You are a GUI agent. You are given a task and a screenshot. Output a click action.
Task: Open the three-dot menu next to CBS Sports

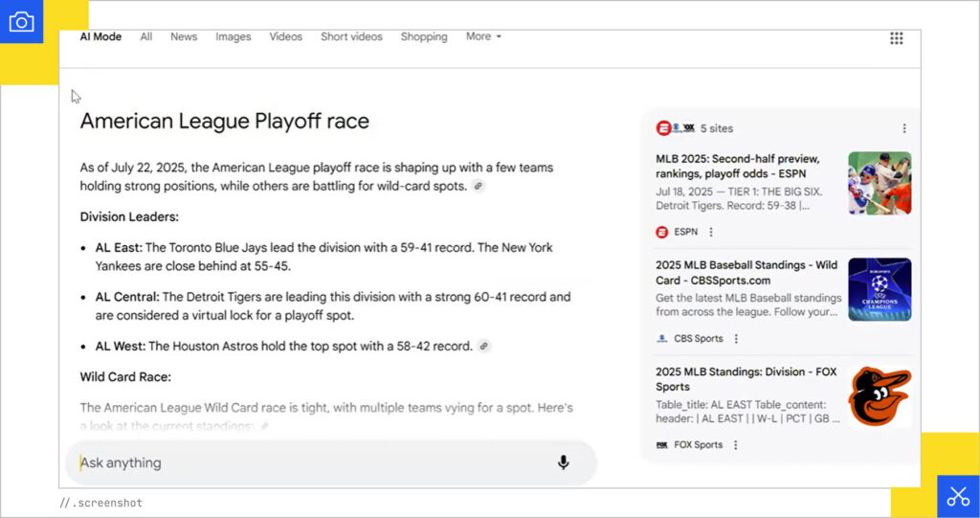736,338
